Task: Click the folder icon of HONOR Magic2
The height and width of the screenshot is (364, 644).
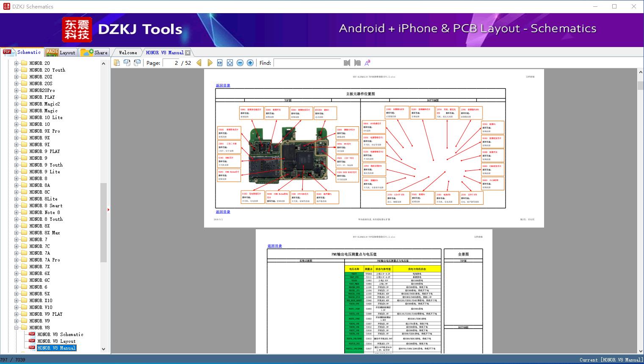Action: point(24,104)
